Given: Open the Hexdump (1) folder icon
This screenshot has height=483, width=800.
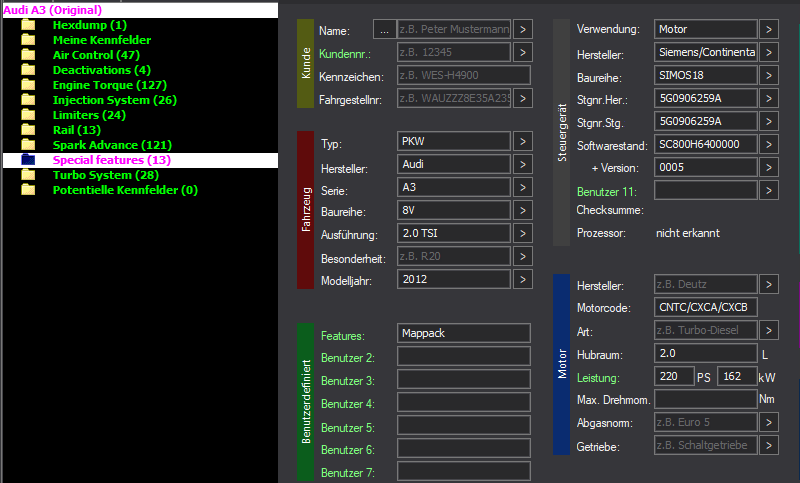Looking at the screenshot, I should tap(29, 25).
